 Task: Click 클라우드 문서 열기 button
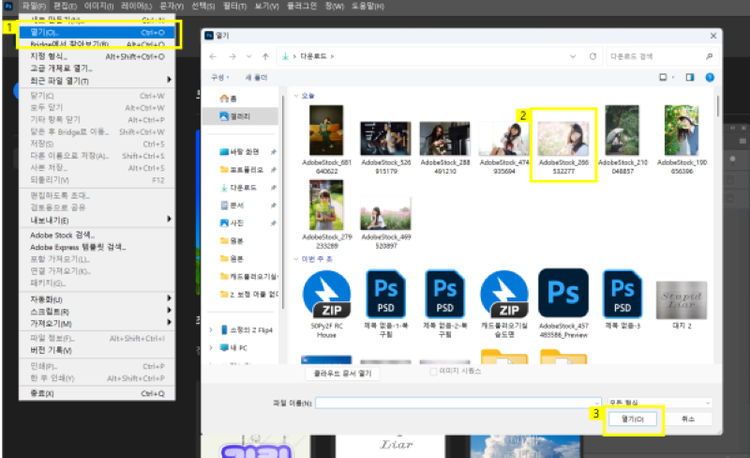coord(342,373)
